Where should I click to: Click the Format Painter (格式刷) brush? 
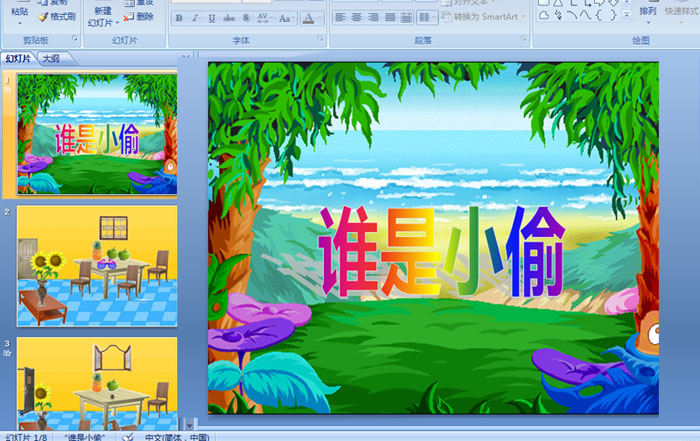coord(56,17)
